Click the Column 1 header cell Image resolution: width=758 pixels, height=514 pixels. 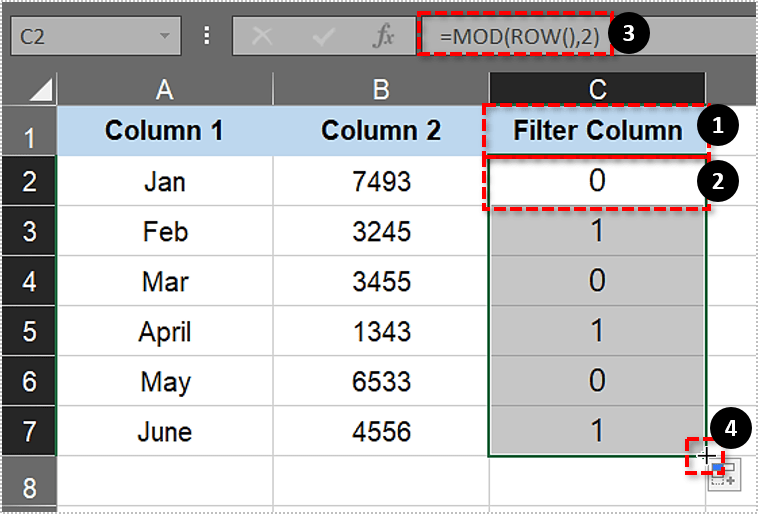[x=164, y=130]
